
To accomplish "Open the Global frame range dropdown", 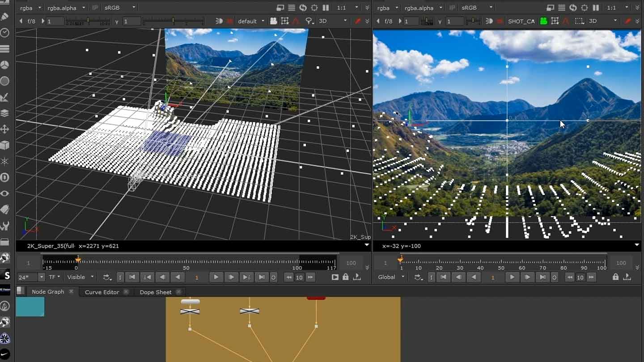I will 390,277.
